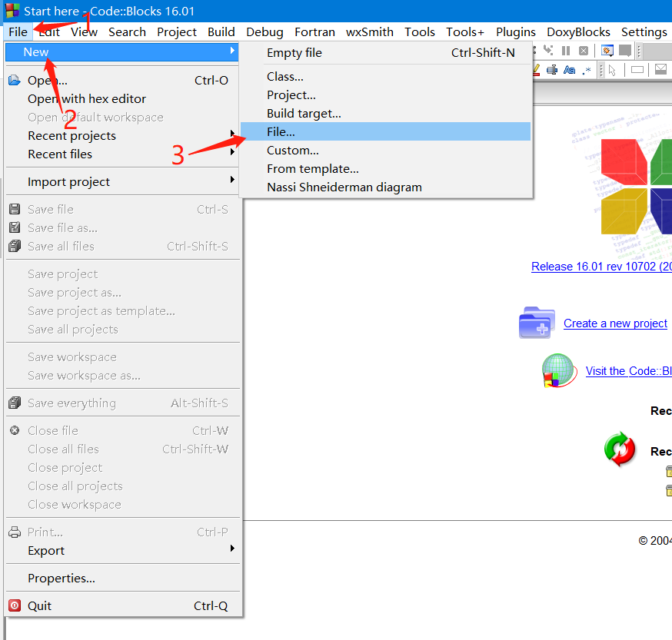
Task: Choose Build target... in the New submenu
Action: (386, 114)
